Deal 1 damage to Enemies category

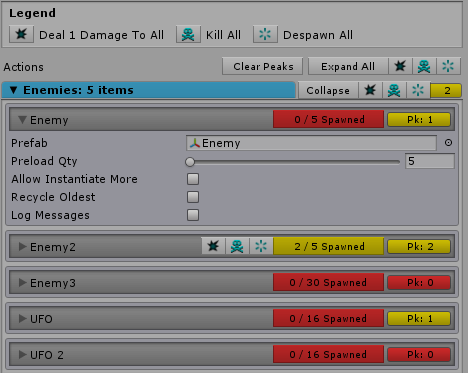point(370,90)
